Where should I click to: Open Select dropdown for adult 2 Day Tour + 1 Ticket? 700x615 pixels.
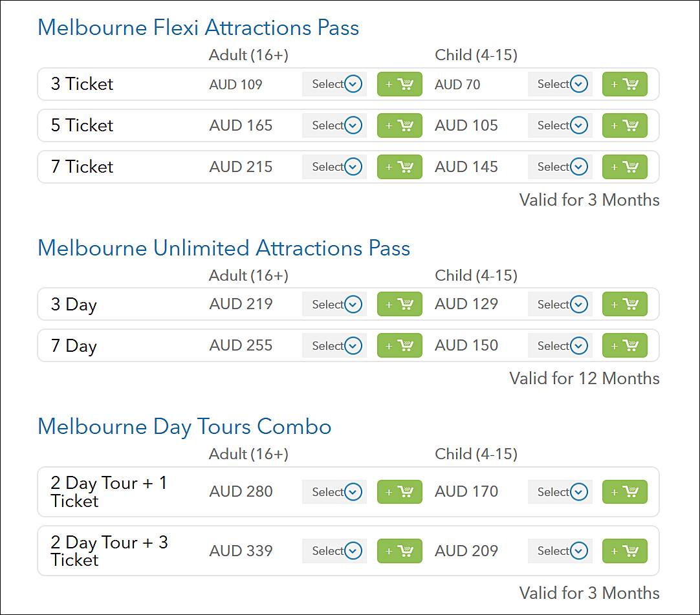[x=334, y=491]
